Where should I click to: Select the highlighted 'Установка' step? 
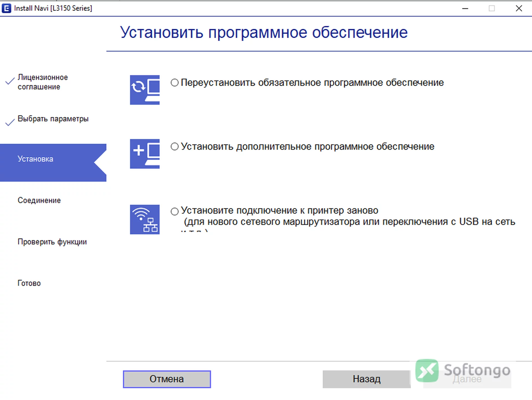pyautogui.click(x=53, y=163)
